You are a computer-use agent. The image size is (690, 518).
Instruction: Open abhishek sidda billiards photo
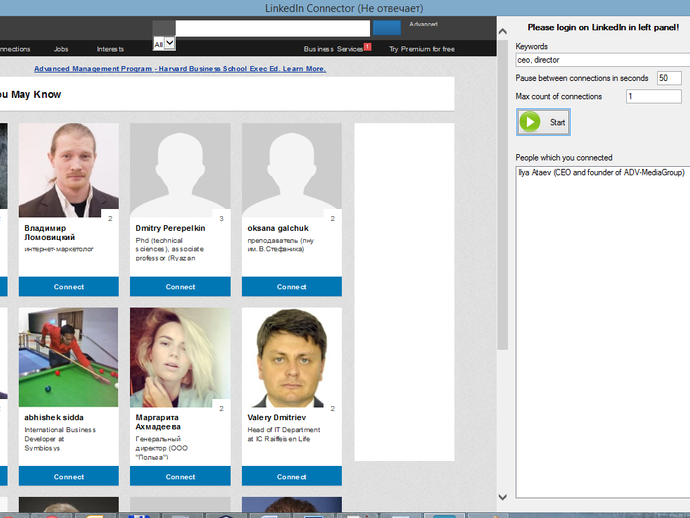click(x=69, y=357)
